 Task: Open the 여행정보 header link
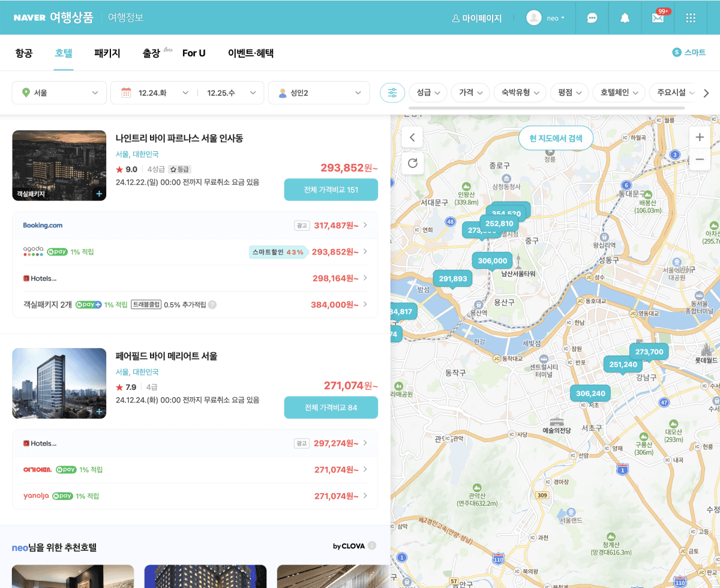click(x=125, y=17)
